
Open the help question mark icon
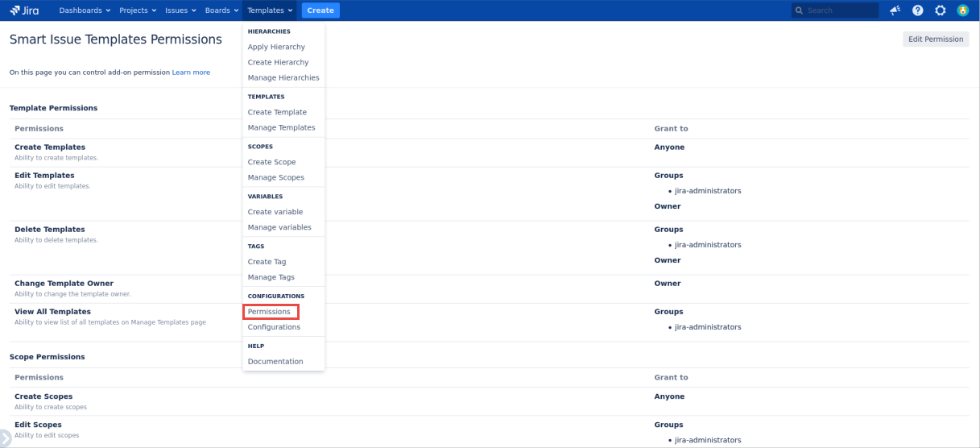click(x=917, y=10)
